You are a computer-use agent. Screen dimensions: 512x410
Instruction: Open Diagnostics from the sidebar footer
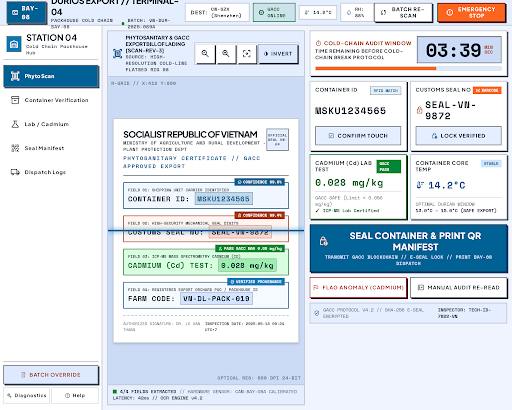tap(27, 396)
